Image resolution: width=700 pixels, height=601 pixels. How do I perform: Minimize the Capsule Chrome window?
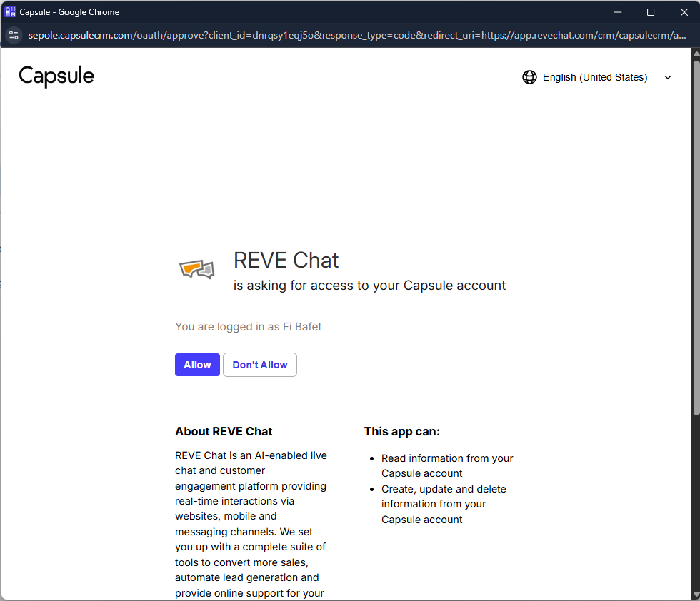618,12
